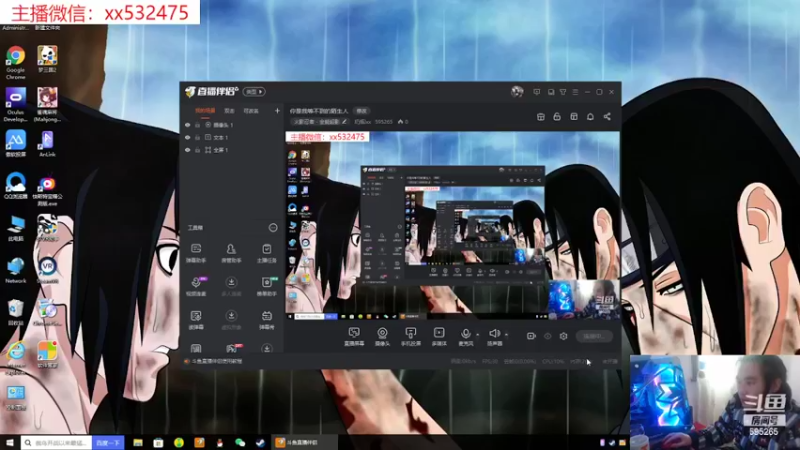Add a new scene with the plus icon
This screenshot has height=450, width=800.
coord(277,111)
